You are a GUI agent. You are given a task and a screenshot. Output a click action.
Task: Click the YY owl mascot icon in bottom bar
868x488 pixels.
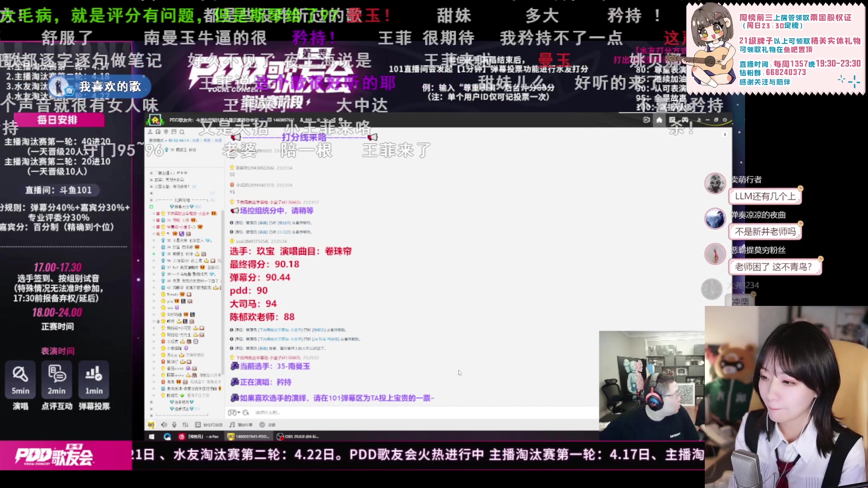coord(151,425)
